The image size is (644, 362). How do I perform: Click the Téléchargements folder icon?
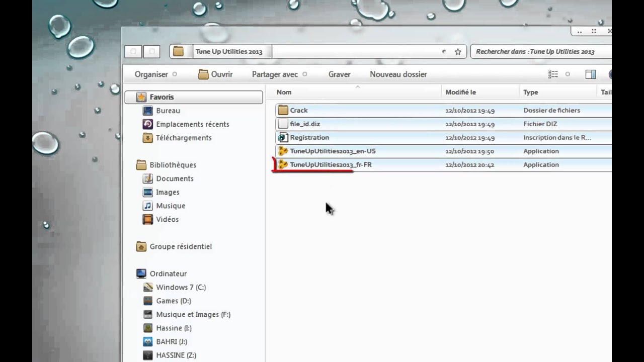[x=147, y=138]
